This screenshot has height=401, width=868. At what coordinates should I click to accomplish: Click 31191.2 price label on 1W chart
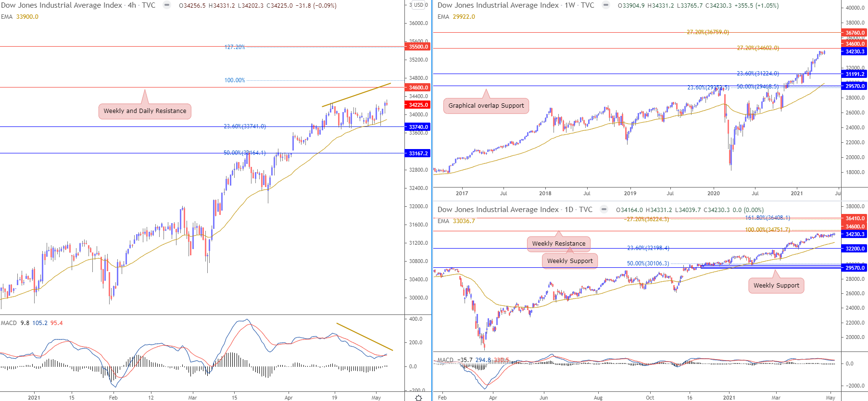(855, 74)
